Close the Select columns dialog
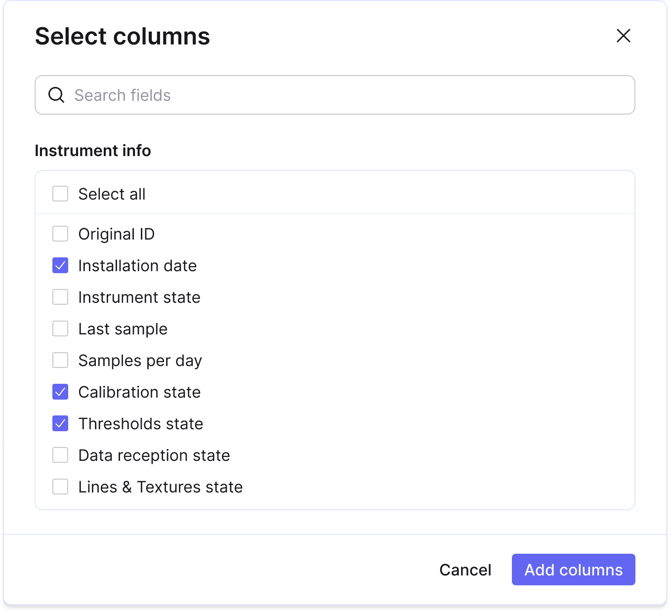 point(623,36)
